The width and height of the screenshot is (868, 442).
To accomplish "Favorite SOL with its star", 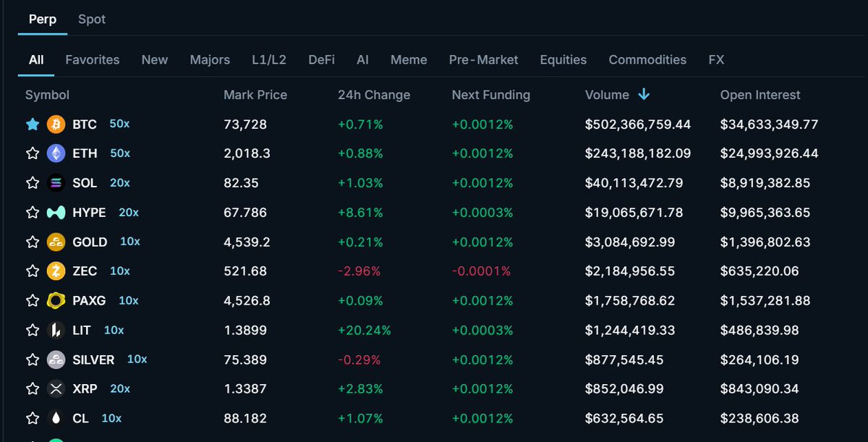I will point(33,183).
